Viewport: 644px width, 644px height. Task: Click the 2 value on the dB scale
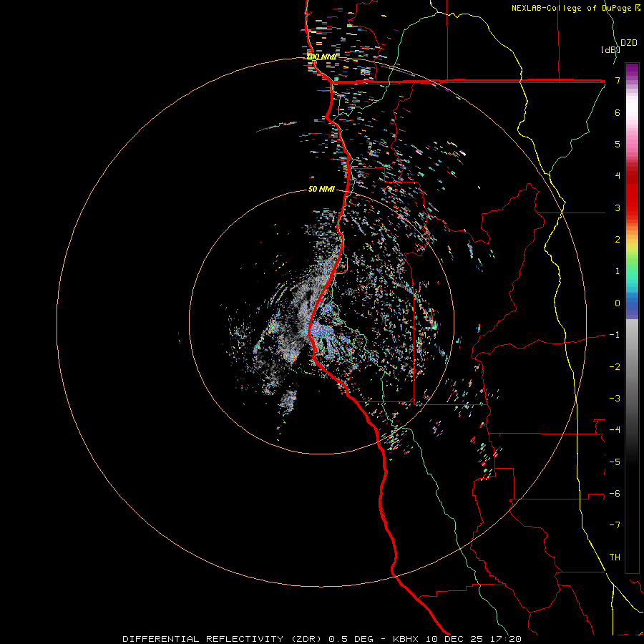point(618,240)
